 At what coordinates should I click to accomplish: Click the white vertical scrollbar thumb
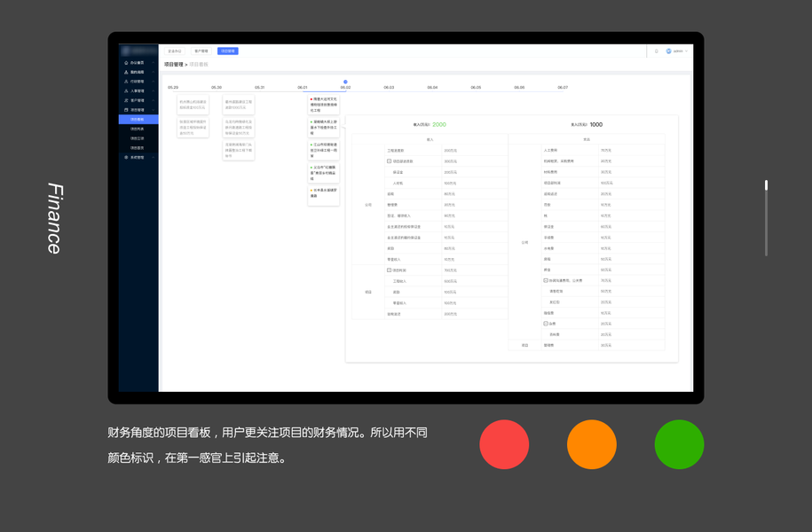point(766,185)
